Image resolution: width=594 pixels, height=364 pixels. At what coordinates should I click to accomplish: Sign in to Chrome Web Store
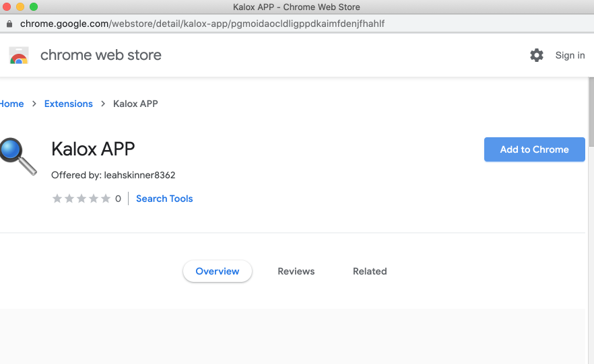point(570,55)
